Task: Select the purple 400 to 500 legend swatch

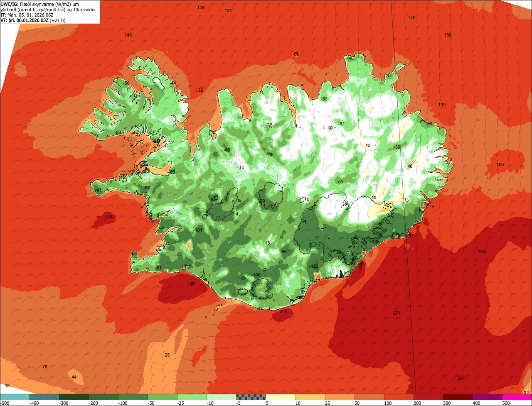Action: click(487, 397)
